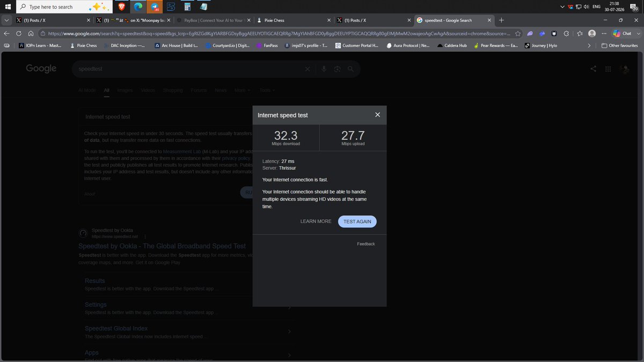Image resolution: width=644 pixels, height=362 pixels.
Task: Open the notification center icon
Action: click(x=635, y=6)
